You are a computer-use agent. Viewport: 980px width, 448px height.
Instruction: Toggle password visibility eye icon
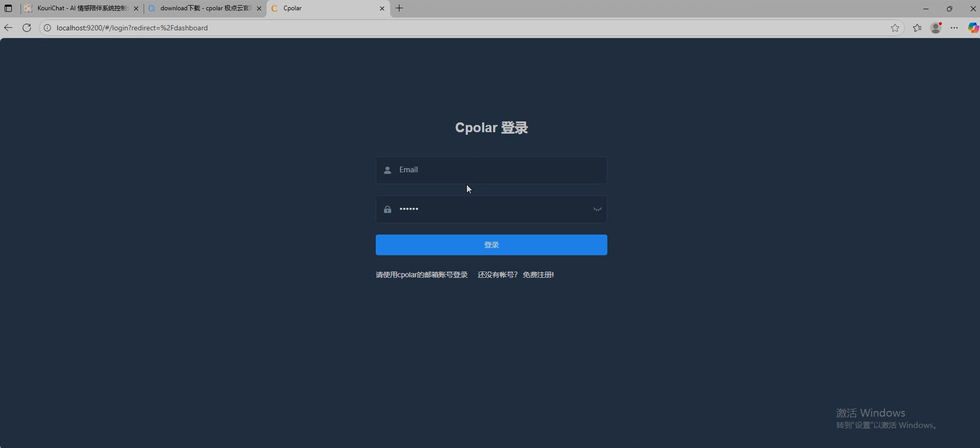pyautogui.click(x=597, y=209)
